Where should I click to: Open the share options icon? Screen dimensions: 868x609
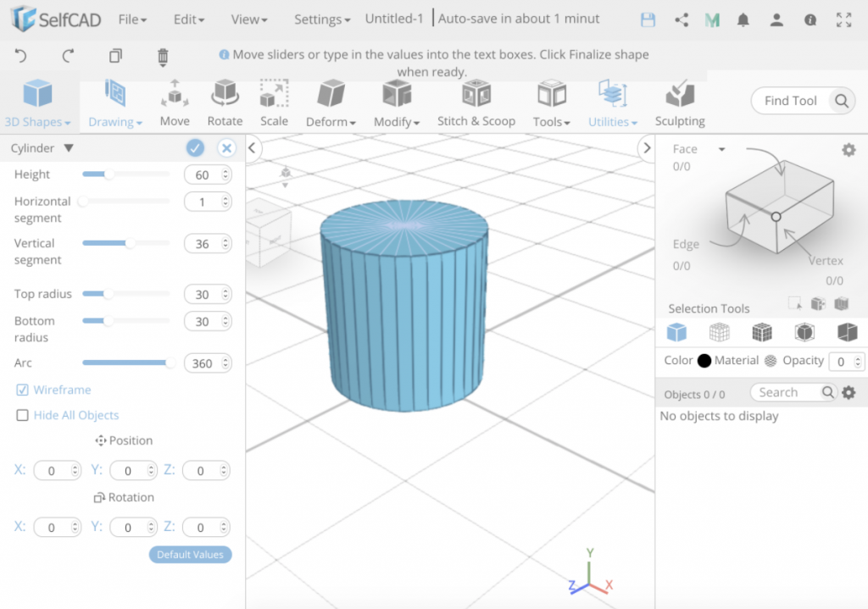pos(682,19)
